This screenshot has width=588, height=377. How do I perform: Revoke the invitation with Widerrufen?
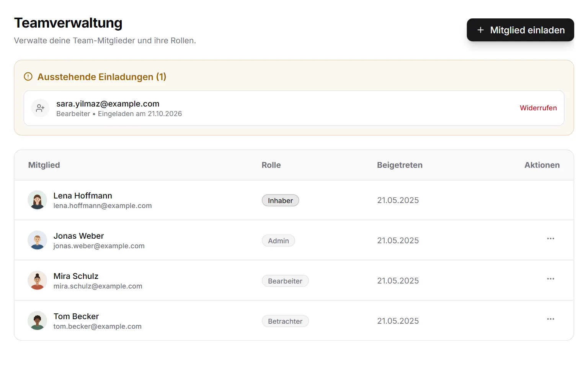(538, 108)
